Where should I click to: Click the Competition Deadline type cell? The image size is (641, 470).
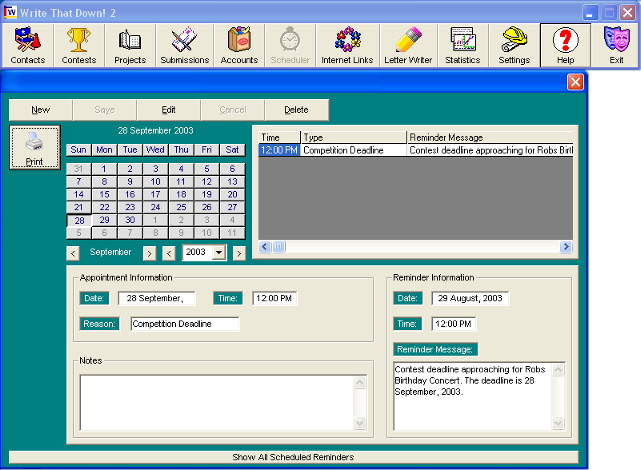pyautogui.click(x=354, y=150)
